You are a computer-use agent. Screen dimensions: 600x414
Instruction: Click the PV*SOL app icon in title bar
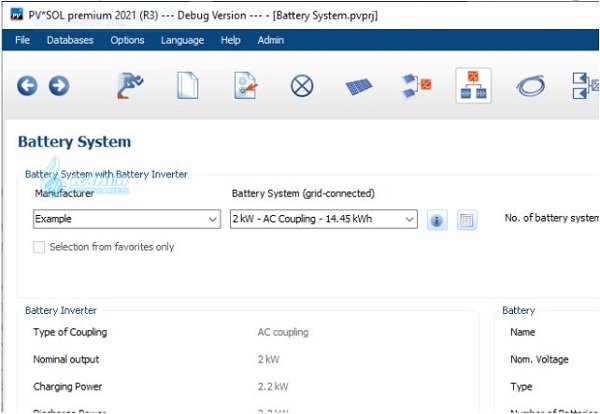pyautogui.click(x=17, y=15)
